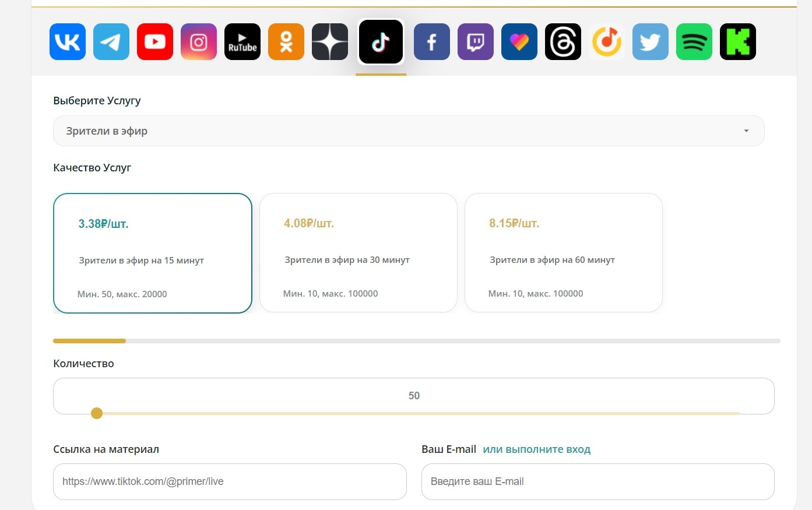
Task: Click the quantity slider handle
Action: click(97, 413)
